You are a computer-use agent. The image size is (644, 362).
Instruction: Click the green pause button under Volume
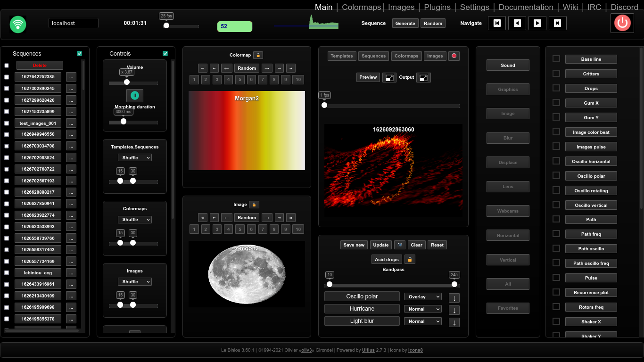click(135, 96)
